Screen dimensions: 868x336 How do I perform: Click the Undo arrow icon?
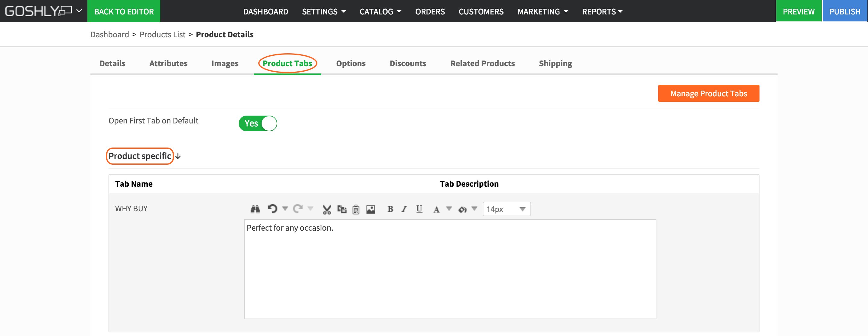(272, 209)
